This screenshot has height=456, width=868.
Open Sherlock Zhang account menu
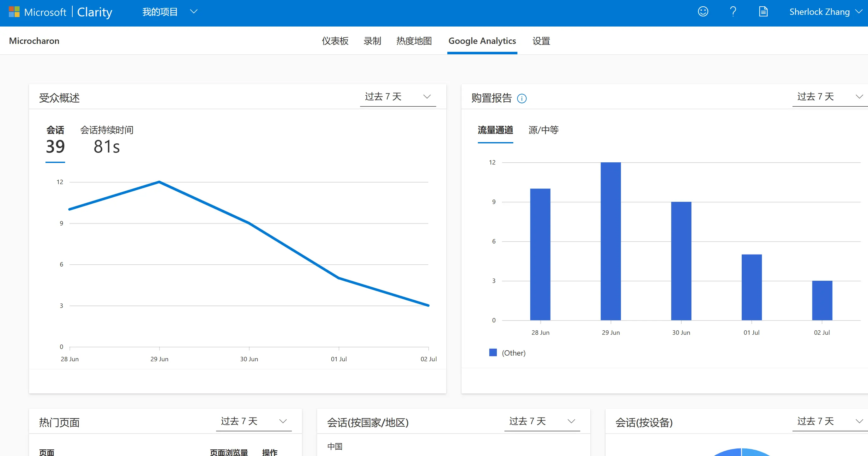tap(826, 12)
